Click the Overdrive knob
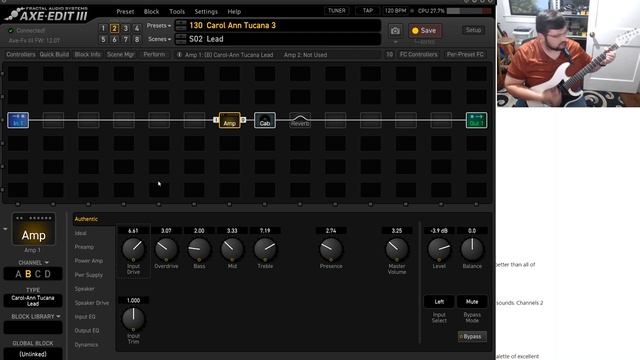Screen dimensions: 640x360 click(x=166, y=249)
